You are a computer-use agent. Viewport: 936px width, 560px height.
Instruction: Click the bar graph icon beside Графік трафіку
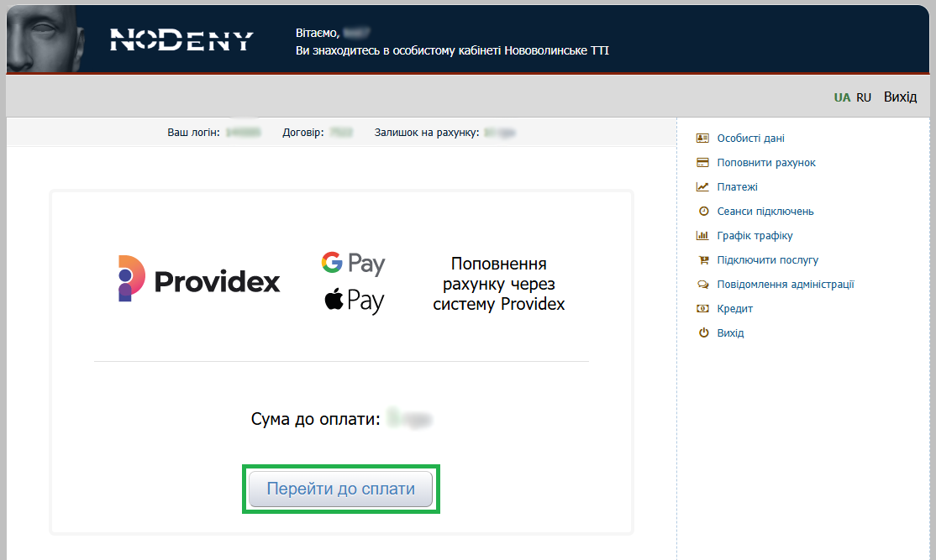click(x=702, y=236)
